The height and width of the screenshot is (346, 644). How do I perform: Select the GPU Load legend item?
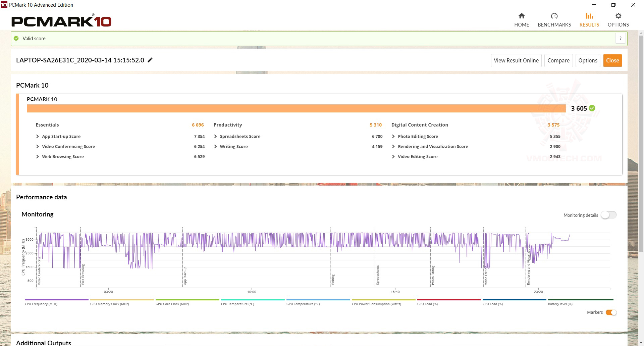pos(449,302)
